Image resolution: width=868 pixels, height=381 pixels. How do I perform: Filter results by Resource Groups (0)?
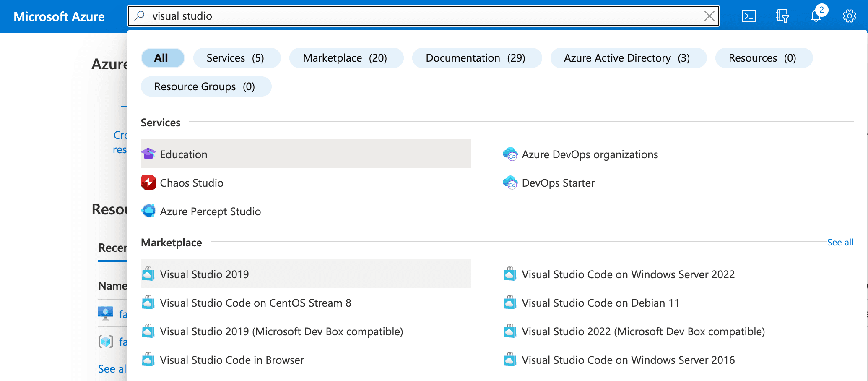[x=206, y=86]
